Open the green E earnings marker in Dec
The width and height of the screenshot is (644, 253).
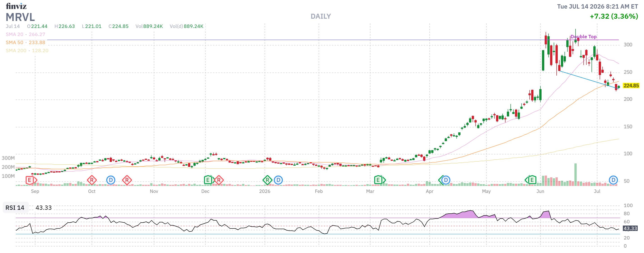tap(208, 180)
